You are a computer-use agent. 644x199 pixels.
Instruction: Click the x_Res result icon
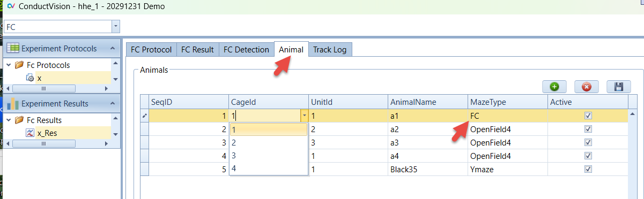(x=30, y=133)
